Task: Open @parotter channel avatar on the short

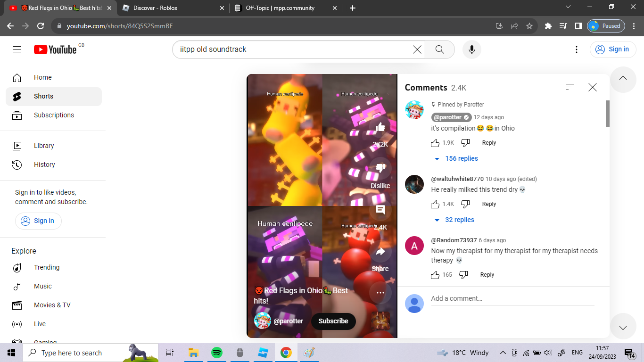Action: click(x=263, y=321)
